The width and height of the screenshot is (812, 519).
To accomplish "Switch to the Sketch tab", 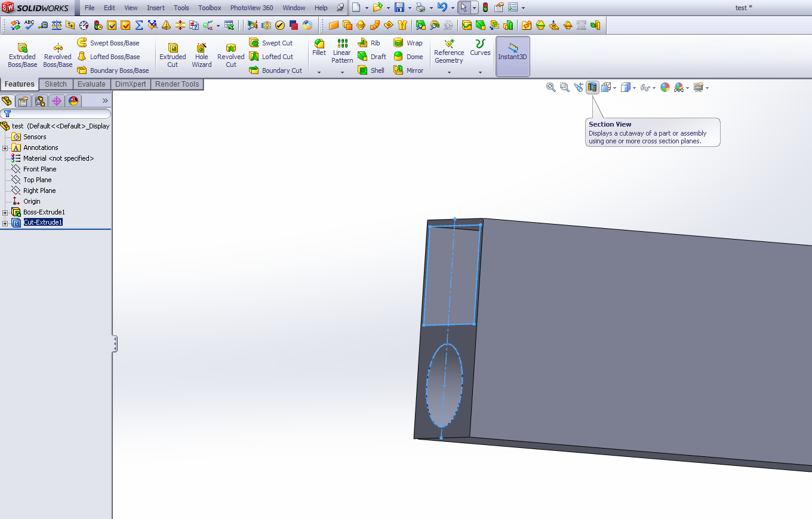I will coord(56,84).
